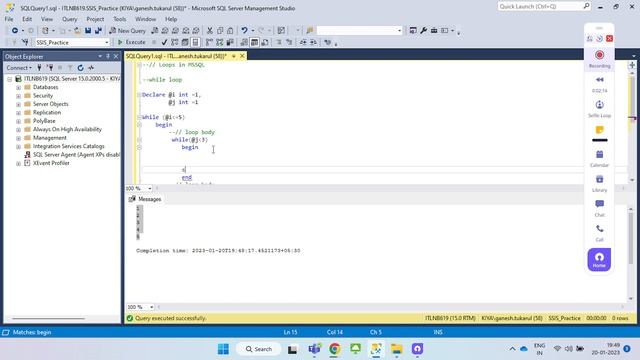
Task: Open File Explorer from the taskbar
Action: pos(396,349)
